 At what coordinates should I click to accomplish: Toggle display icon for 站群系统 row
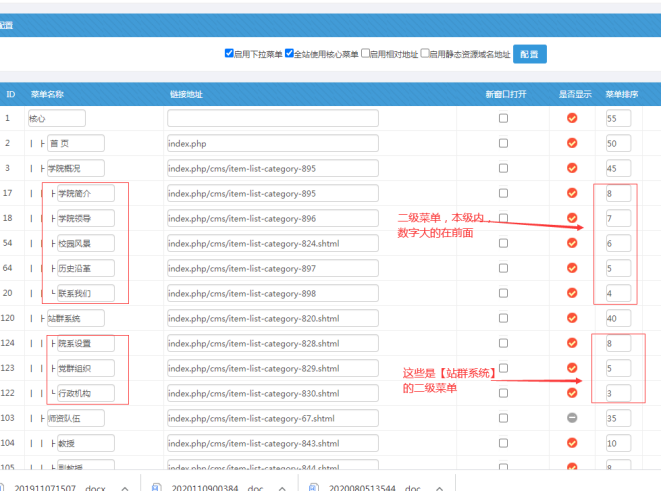tap(572, 318)
